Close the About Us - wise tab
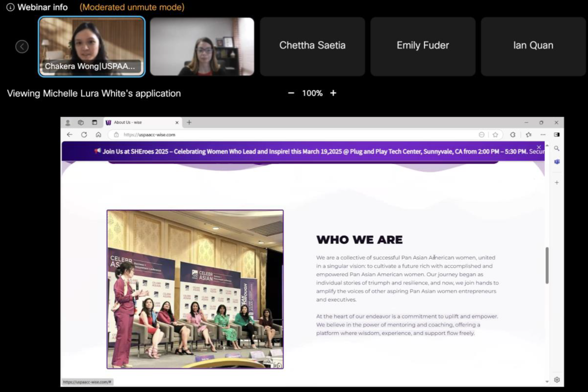588x392 pixels. [177, 123]
